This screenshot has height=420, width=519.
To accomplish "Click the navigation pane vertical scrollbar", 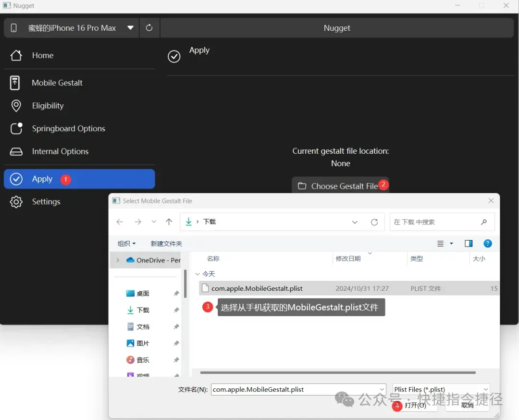I will pyautogui.click(x=185, y=284).
